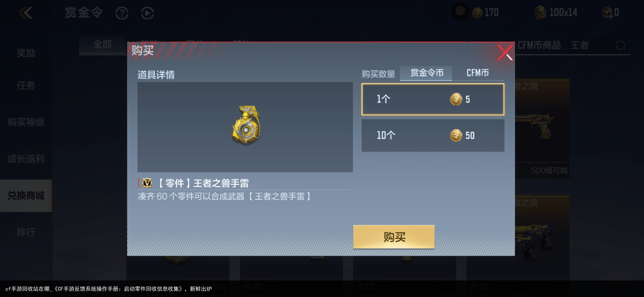This screenshot has width=644, height=297.
Task: Select the 10个 quantity option
Action: (433, 135)
